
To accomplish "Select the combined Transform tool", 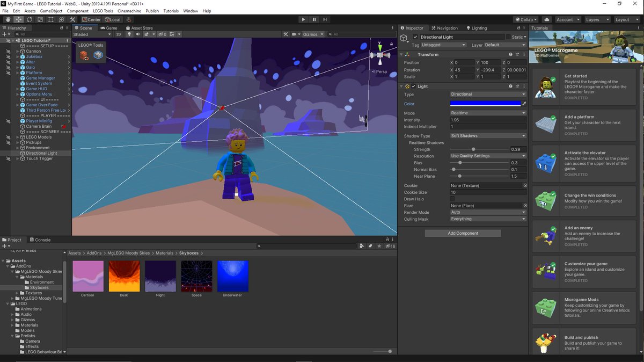I will click(x=61, y=19).
